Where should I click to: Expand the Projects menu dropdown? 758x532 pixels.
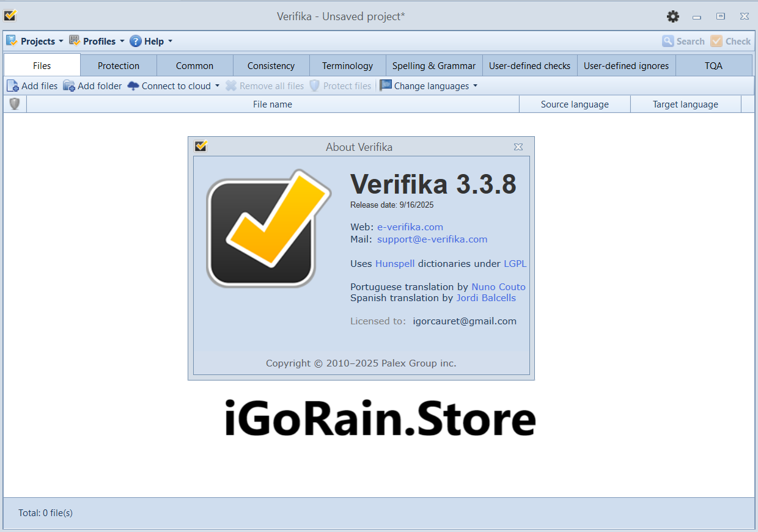coord(61,41)
